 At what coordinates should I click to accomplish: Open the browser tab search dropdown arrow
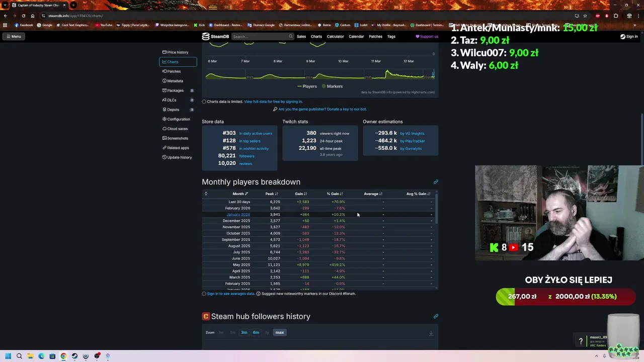tap(5, 5)
